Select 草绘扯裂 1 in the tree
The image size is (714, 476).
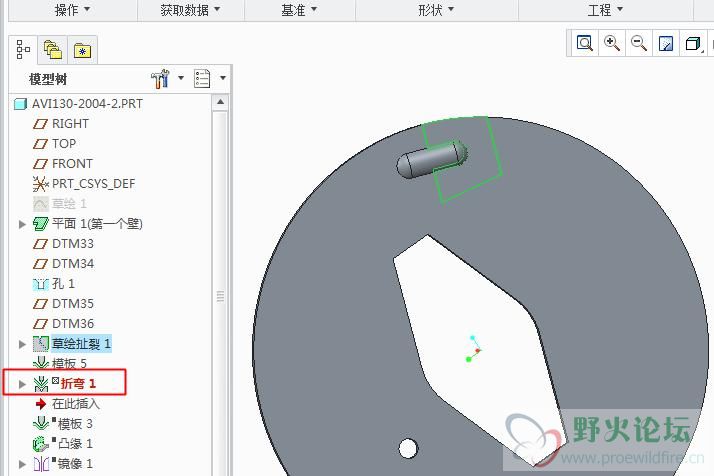click(81, 343)
